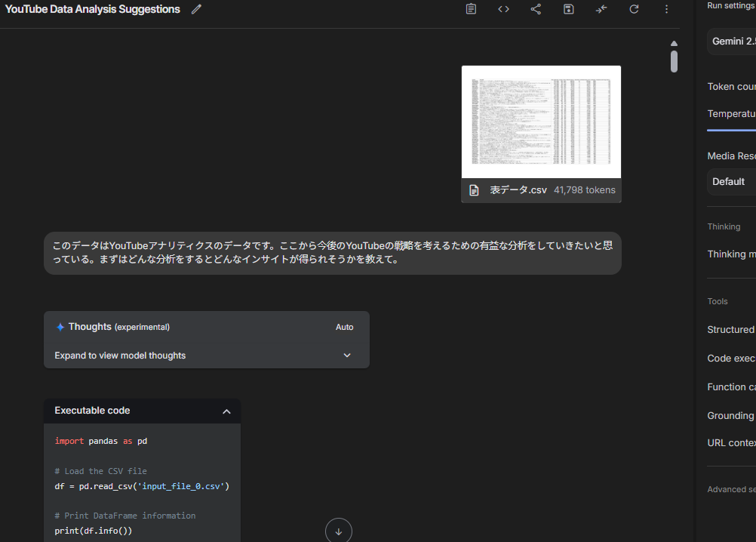Share this prompt using the share icon

[x=536, y=9]
